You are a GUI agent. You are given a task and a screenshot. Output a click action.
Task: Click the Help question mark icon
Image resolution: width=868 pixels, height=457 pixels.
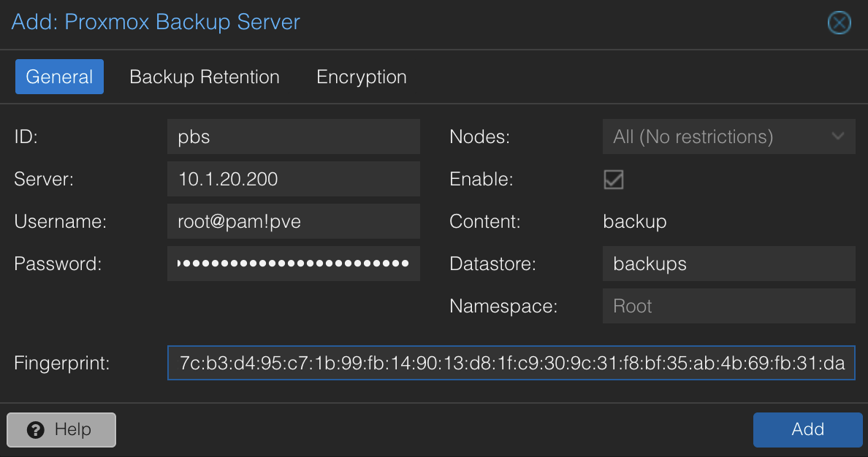(x=35, y=430)
